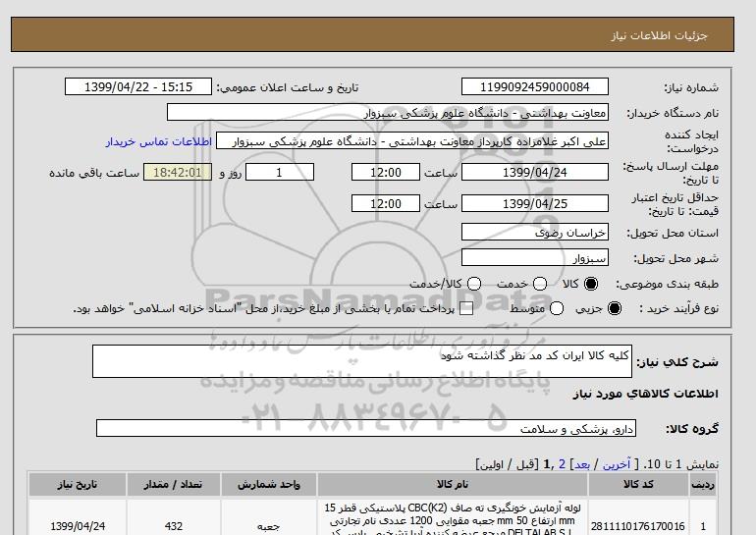Viewport: 756px width, 535px height.
Task: Go to بعد page link
Action: click(x=582, y=464)
